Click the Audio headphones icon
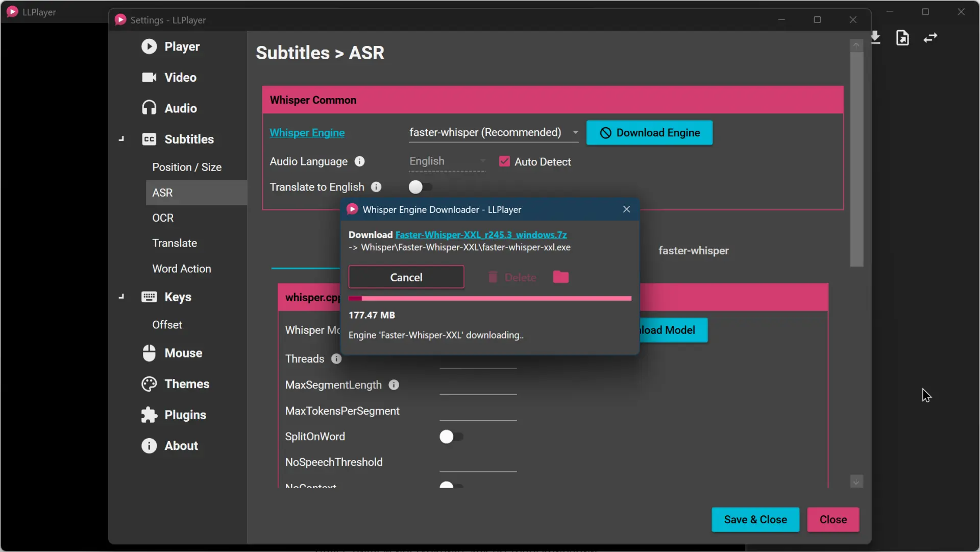 [149, 108]
